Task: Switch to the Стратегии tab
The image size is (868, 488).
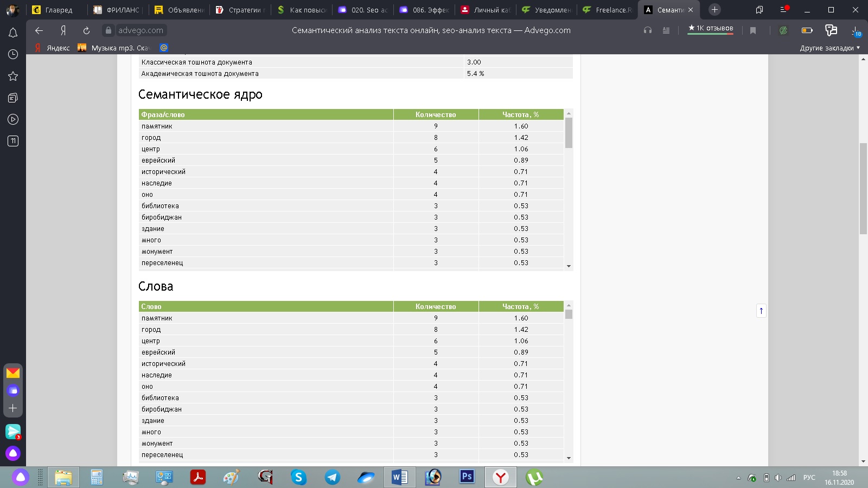Action: [x=240, y=10]
